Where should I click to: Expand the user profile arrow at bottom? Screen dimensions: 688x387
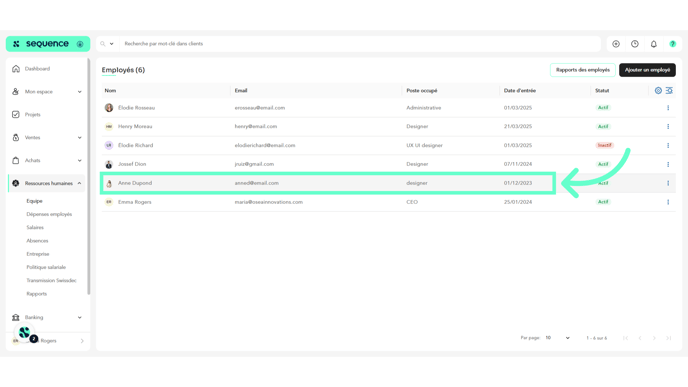click(82, 340)
